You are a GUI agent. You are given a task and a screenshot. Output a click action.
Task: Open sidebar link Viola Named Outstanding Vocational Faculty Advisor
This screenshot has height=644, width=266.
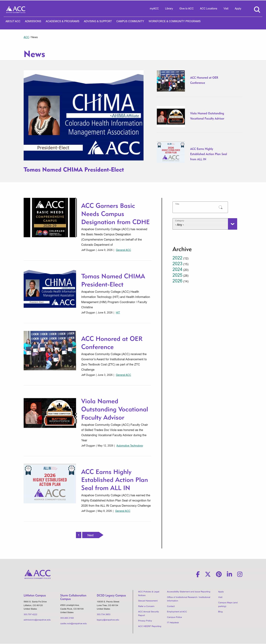coord(207,116)
